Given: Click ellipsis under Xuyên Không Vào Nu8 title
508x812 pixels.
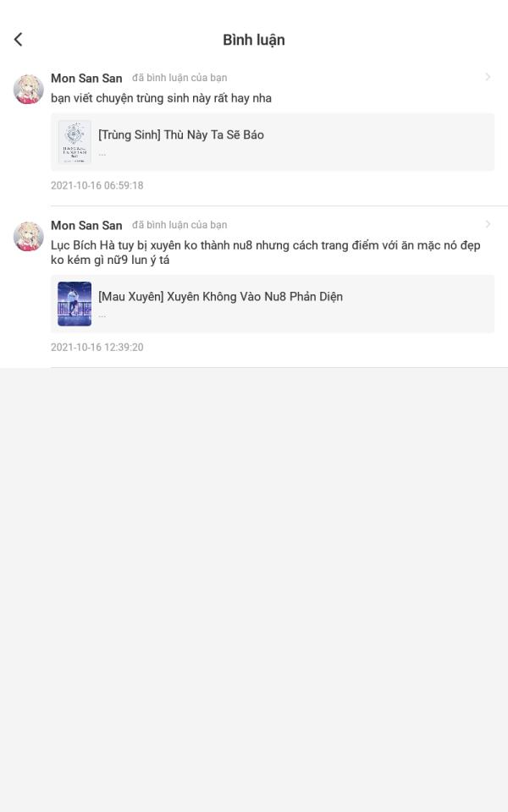Looking at the screenshot, I should (x=102, y=315).
